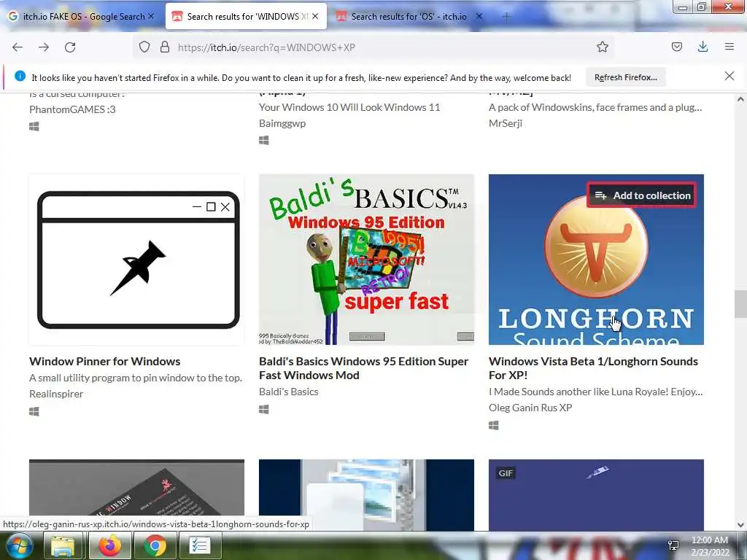Visit author PhantomGAMES :3 page
The image size is (747, 560).
click(x=72, y=109)
